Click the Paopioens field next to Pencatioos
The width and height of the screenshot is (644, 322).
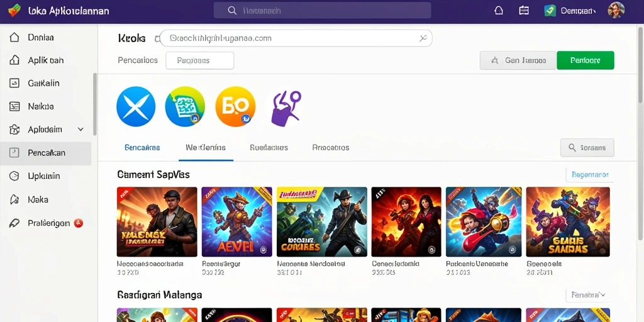(x=199, y=60)
